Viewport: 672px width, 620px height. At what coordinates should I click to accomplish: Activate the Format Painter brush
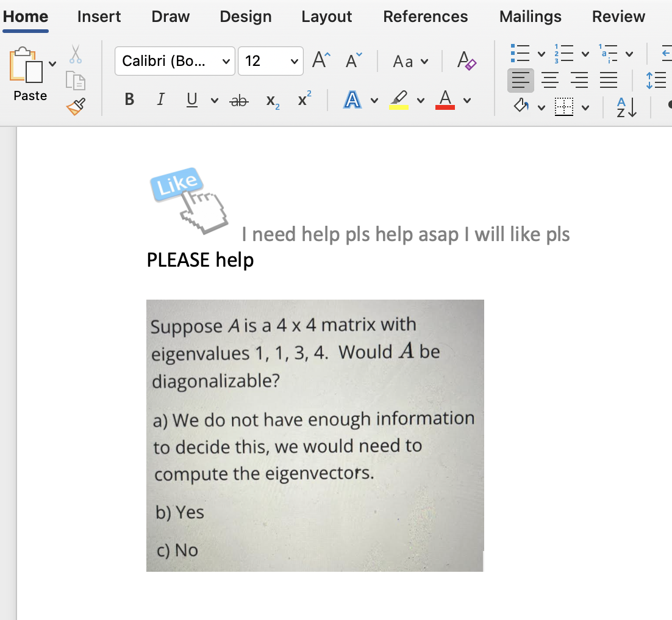pyautogui.click(x=76, y=107)
